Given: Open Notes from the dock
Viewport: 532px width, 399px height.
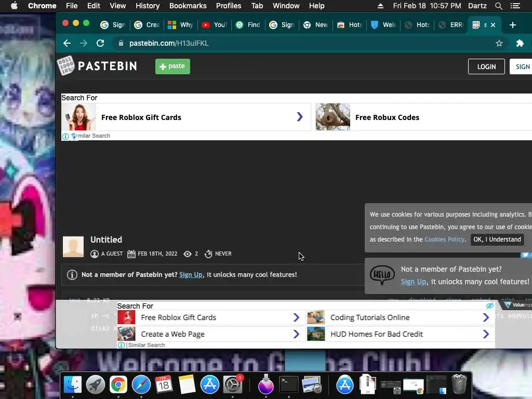Looking at the screenshot, I should pyautogui.click(x=187, y=385).
